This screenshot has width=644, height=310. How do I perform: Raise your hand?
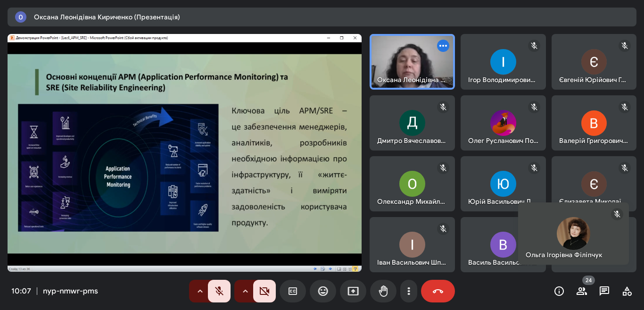tap(383, 291)
